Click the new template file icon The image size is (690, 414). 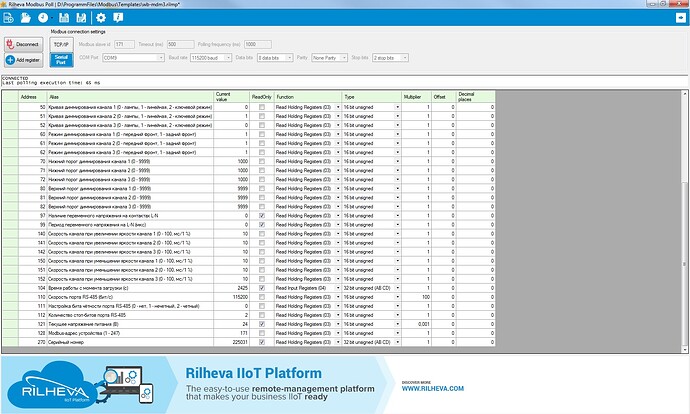pyautogui.click(x=8, y=18)
